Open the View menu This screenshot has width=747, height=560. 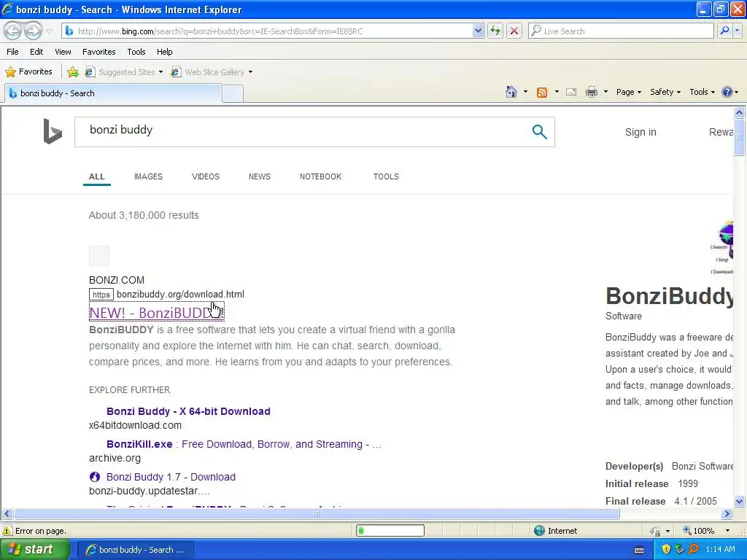pos(63,52)
